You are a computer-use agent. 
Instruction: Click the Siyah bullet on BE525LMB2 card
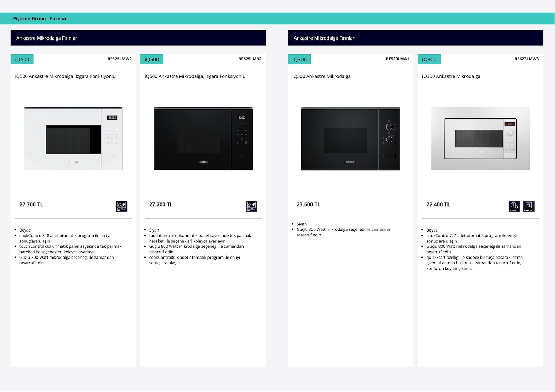pos(154,230)
